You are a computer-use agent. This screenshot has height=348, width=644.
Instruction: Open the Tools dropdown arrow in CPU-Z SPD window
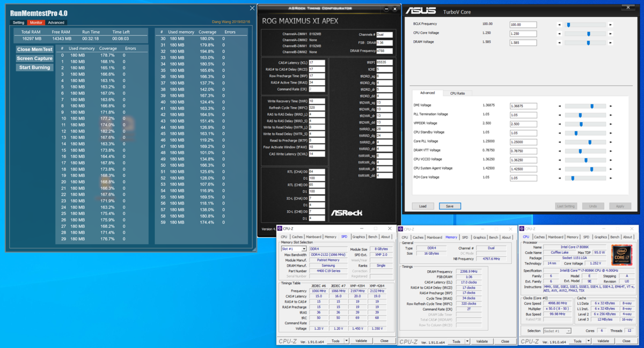347,341
